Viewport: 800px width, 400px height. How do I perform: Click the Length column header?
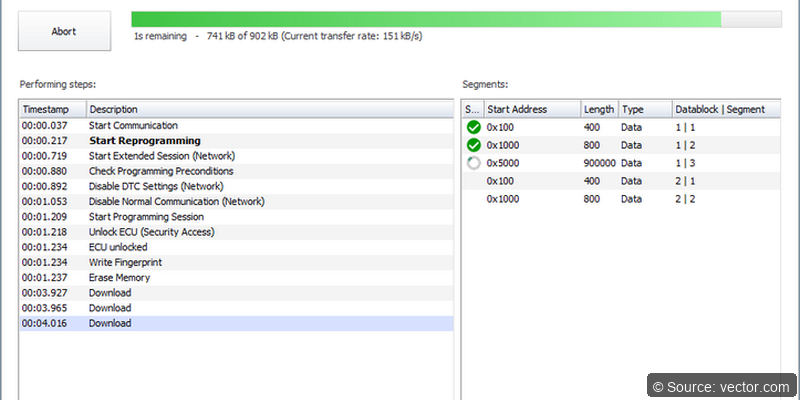pos(598,109)
